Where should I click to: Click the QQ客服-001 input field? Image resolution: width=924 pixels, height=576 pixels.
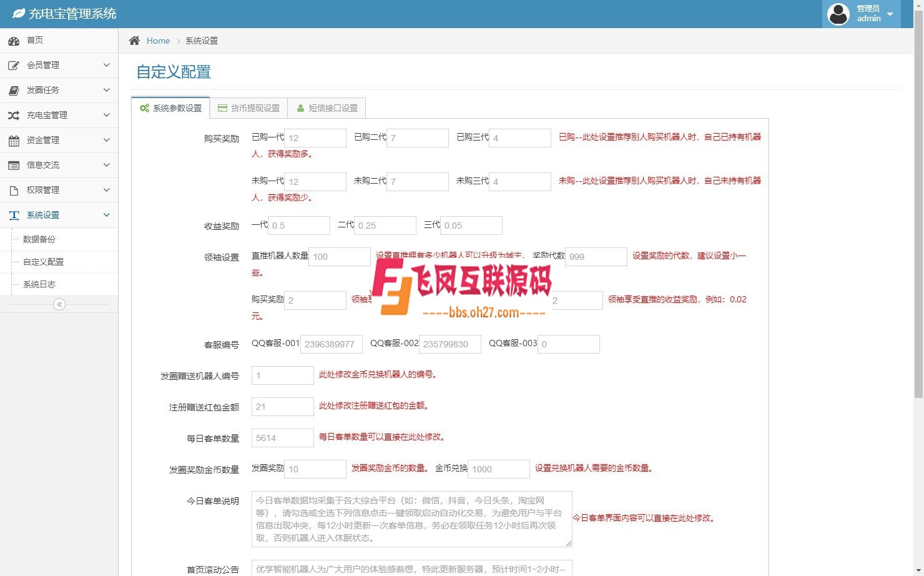point(332,344)
